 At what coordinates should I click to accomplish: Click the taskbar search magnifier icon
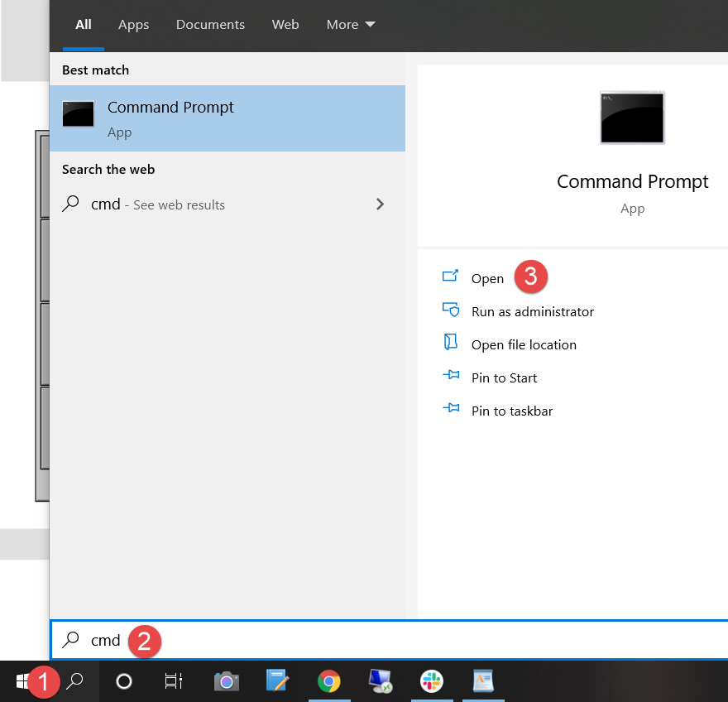(74, 681)
